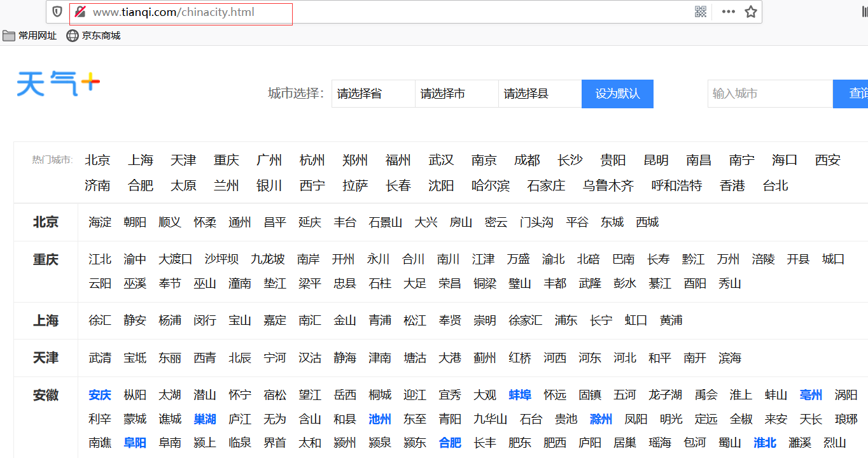Screen dimensions: 868x458
Task: Open hot city 北京 link
Action: coord(97,160)
